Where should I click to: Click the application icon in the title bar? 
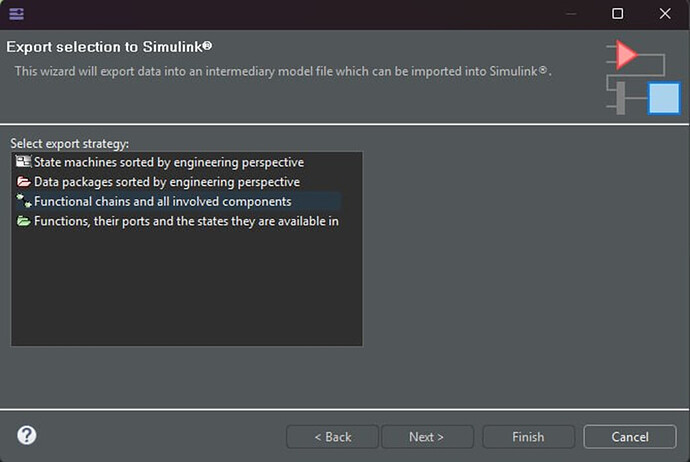pos(16,14)
